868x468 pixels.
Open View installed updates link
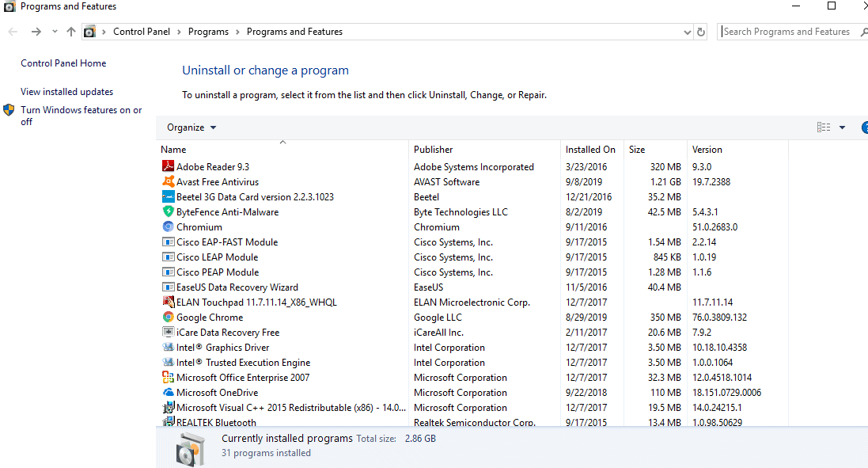pos(67,92)
